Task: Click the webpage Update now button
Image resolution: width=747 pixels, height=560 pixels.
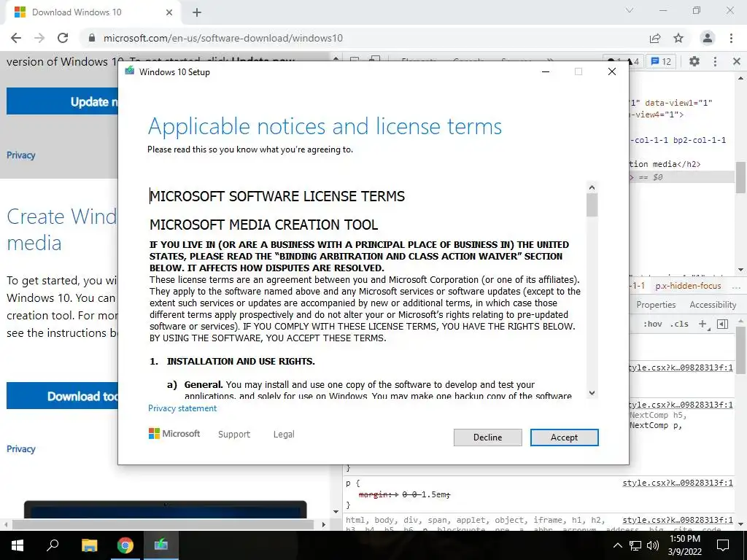Action: (x=62, y=101)
